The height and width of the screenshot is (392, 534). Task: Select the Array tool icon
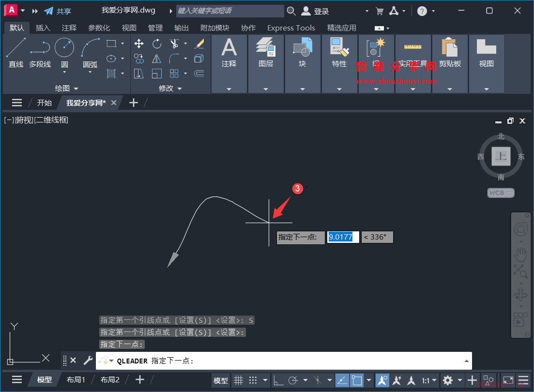pyautogui.click(x=174, y=74)
